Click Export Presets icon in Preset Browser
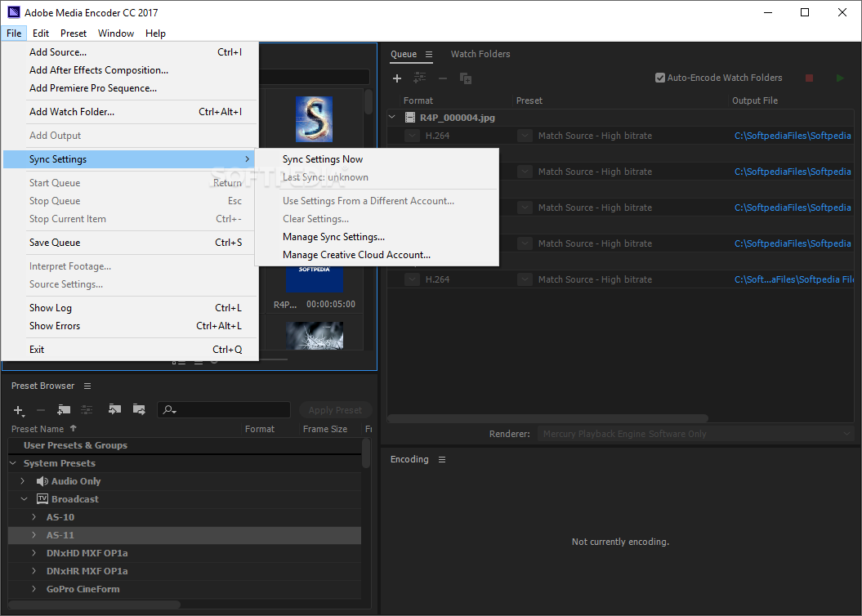 click(139, 410)
